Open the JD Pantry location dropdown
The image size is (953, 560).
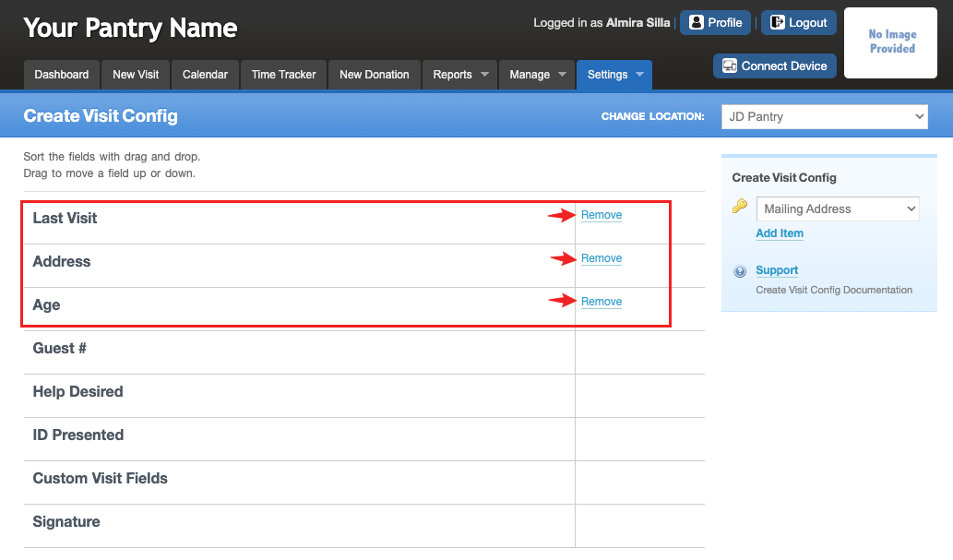point(824,117)
